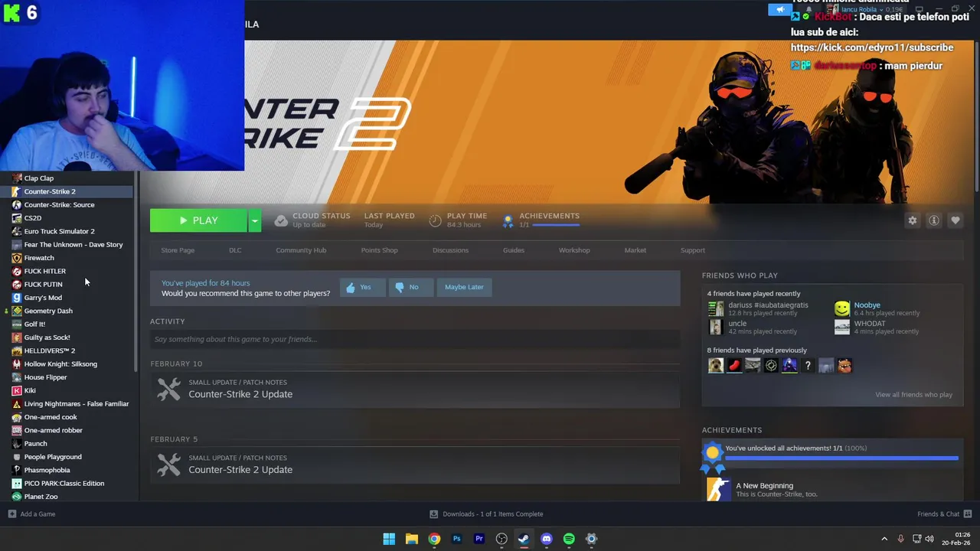Open the February 10 Counter-Strike 2 Update
Image resolution: width=980 pixels, height=551 pixels.
pyautogui.click(x=240, y=394)
